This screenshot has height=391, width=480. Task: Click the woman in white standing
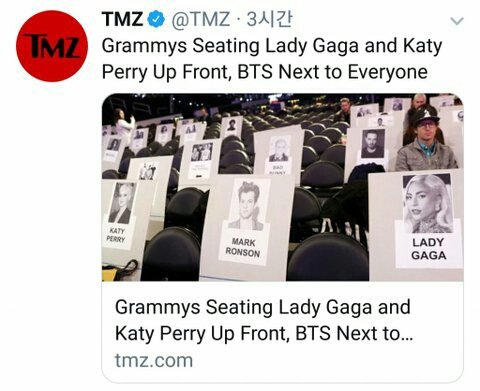coord(124,125)
